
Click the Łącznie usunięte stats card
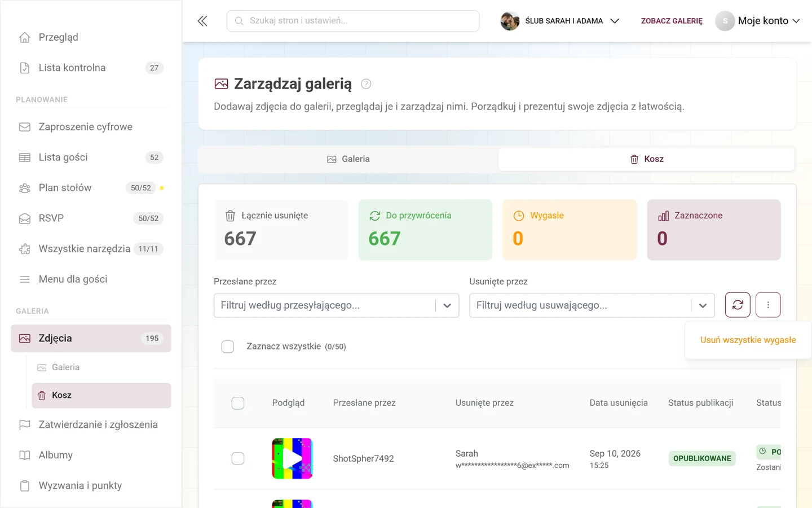(x=281, y=230)
